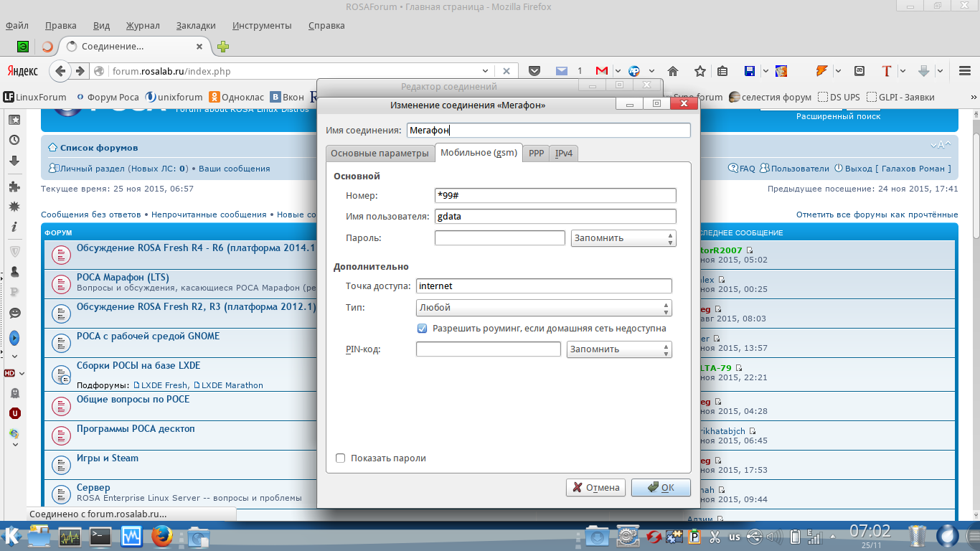980x551 pixels.
Task: Open the Gmail icon in Firefox toolbar
Action: [x=601, y=71]
